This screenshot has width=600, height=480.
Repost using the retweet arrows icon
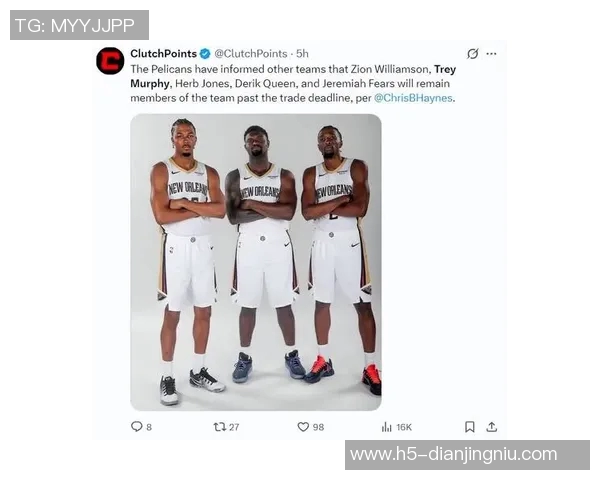click(220, 427)
